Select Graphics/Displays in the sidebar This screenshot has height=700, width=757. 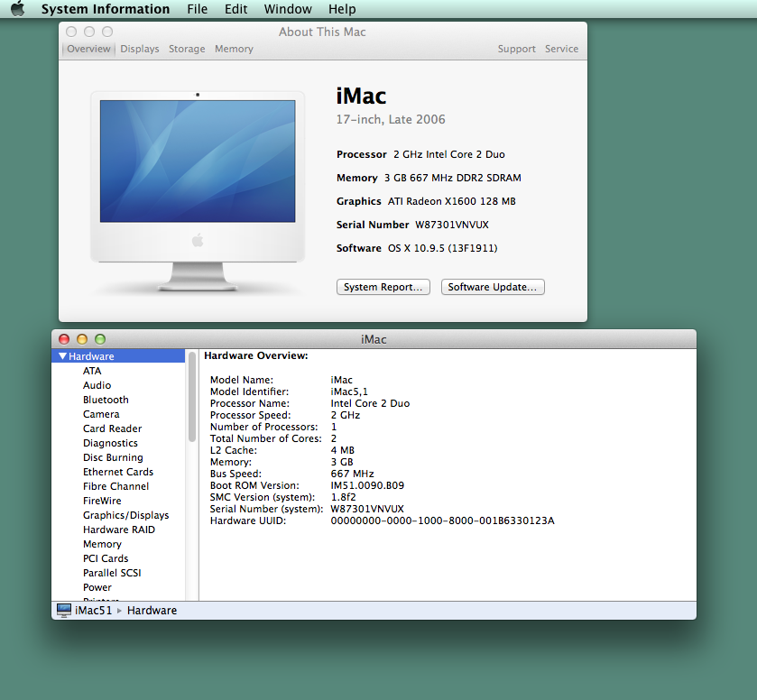click(x=125, y=515)
